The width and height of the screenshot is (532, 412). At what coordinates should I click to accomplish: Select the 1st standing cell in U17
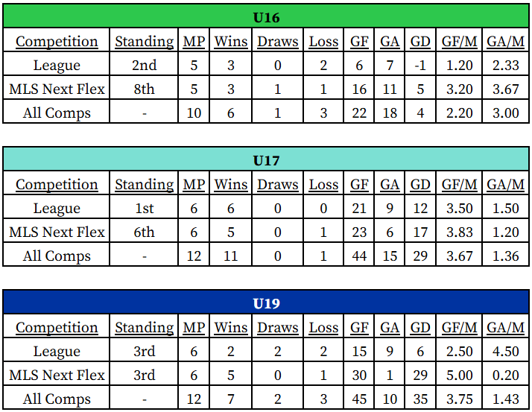coord(144,209)
